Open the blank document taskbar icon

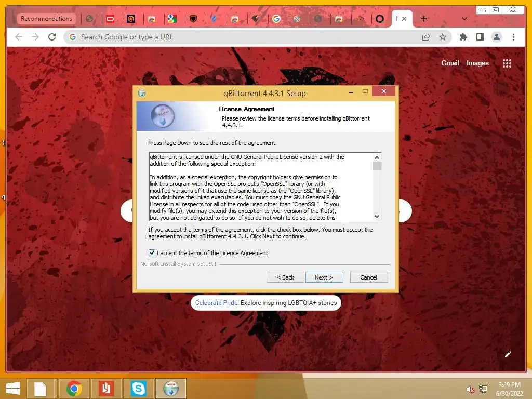(x=41, y=389)
